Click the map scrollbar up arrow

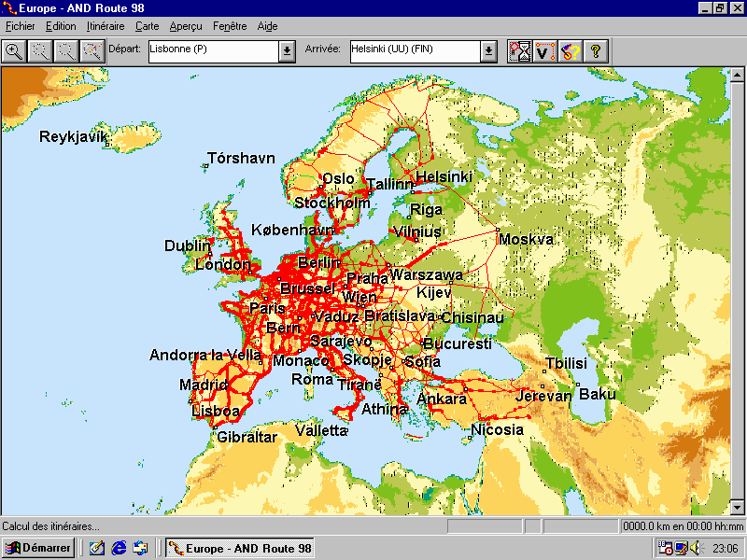(737, 75)
